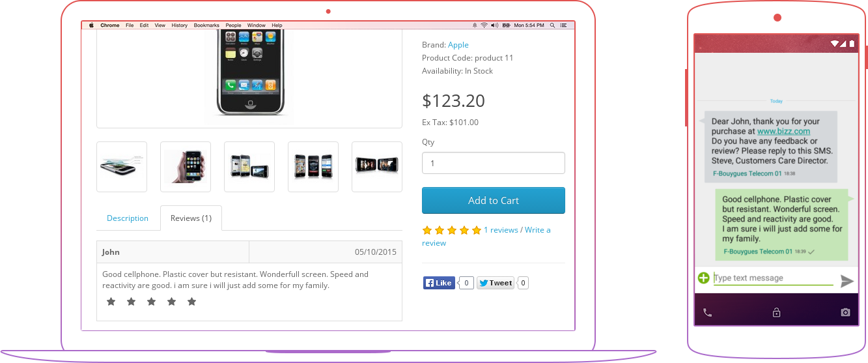This screenshot has height=363, width=868.
Task: Tap the green plus attachment icon
Action: 703,278
